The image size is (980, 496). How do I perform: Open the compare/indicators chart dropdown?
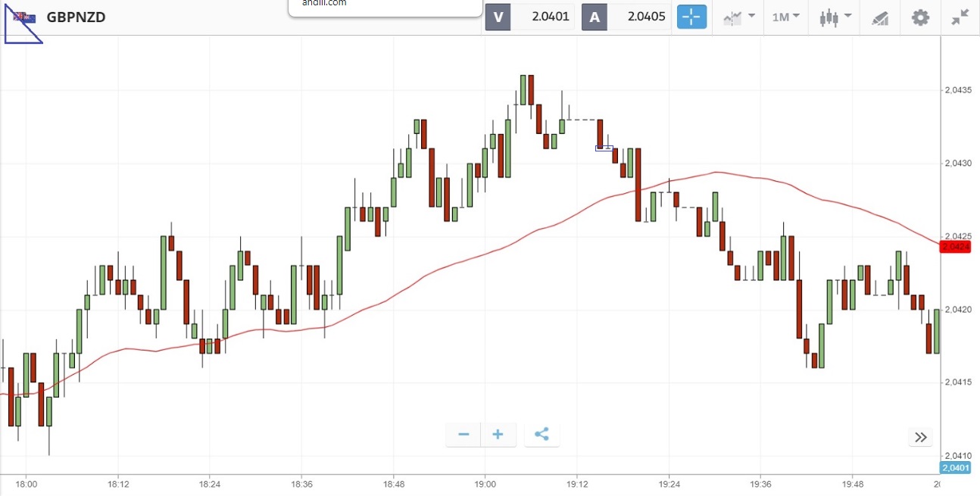click(739, 17)
